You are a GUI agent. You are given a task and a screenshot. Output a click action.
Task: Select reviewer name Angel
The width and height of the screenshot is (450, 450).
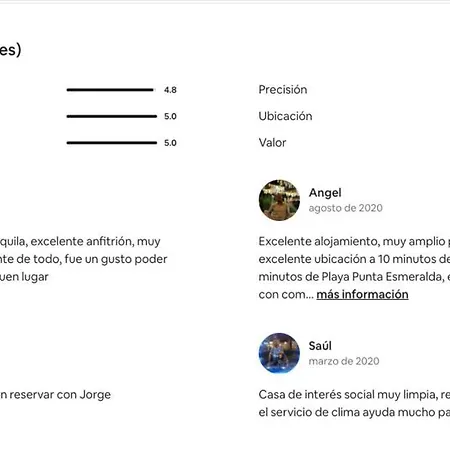325,192
